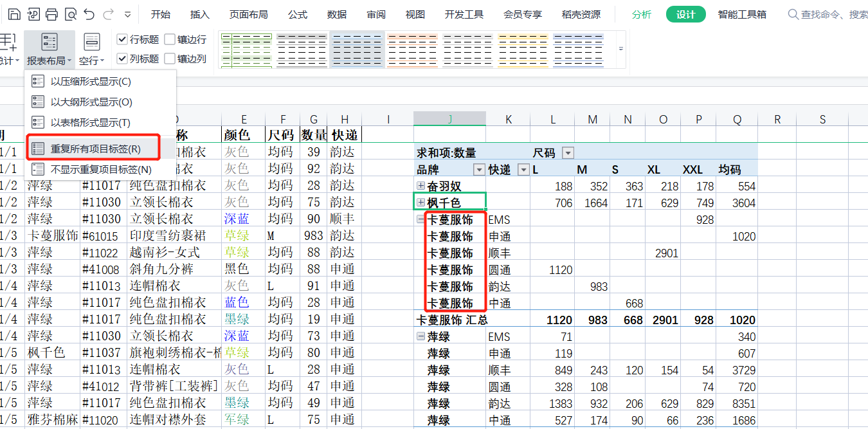Switch to the 数据 ribbon tab
This screenshot has width=868, height=429.
click(x=336, y=14)
